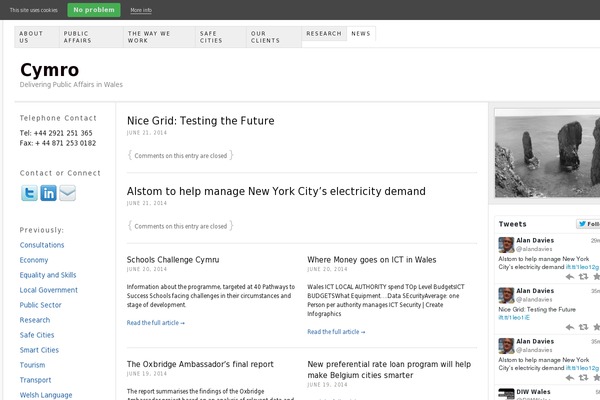
Task: Open the Twitter icon under Contact or Connect
Action: click(29, 194)
